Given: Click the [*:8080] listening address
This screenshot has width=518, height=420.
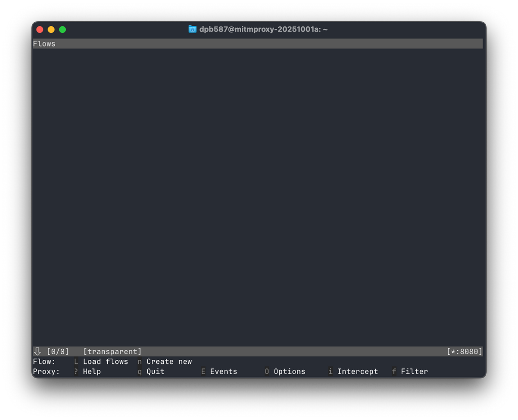Looking at the screenshot, I should pos(464,351).
